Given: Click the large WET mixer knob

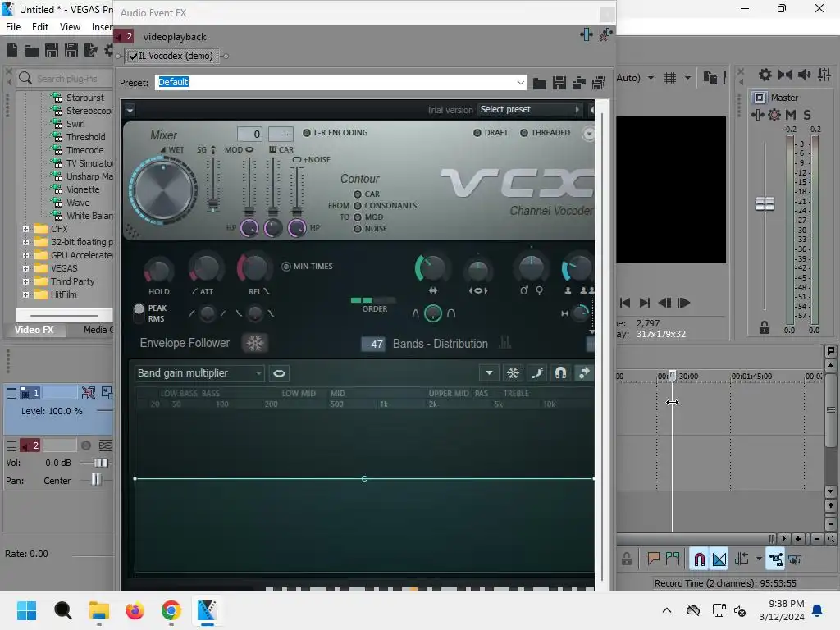Looking at the screenshot, I should 163,189.
